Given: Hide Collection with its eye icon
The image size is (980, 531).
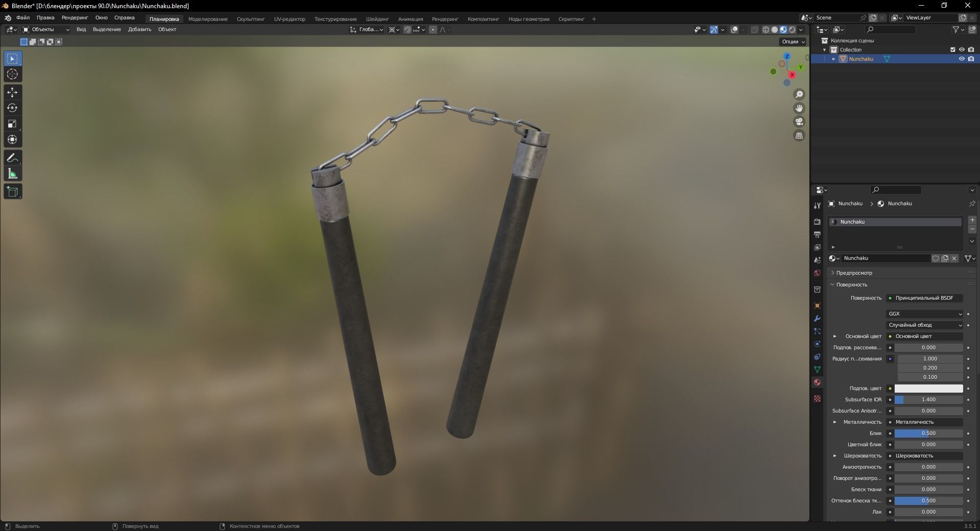Looking at the screenshot, I should click(962, 50).
